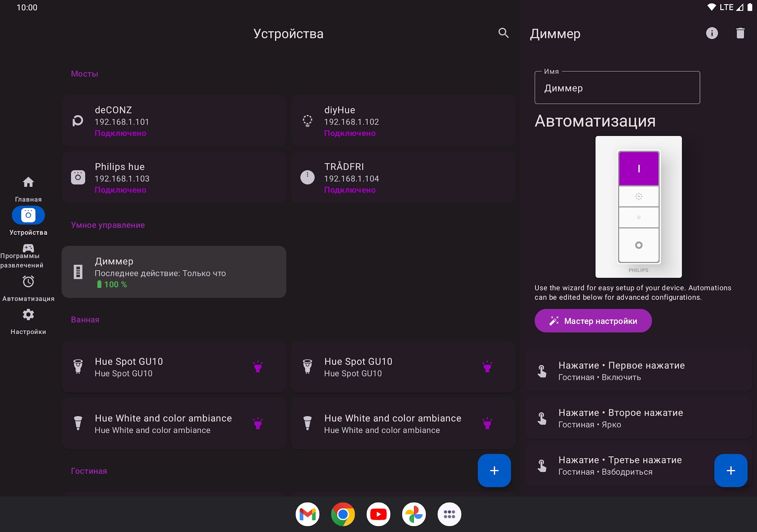Delete the dimmer via trash icon
Screen dimensions: 757x532
click(740, 33)
